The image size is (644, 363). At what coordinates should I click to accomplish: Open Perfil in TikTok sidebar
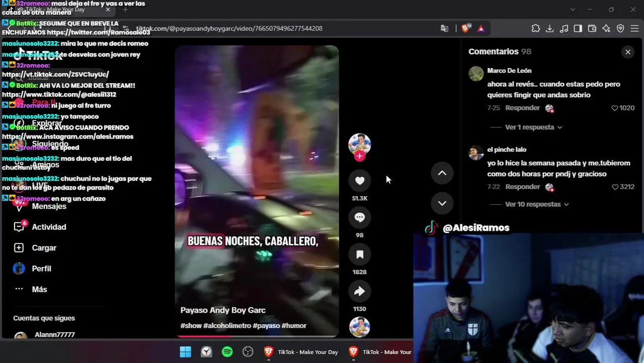(x=41, y=269)
